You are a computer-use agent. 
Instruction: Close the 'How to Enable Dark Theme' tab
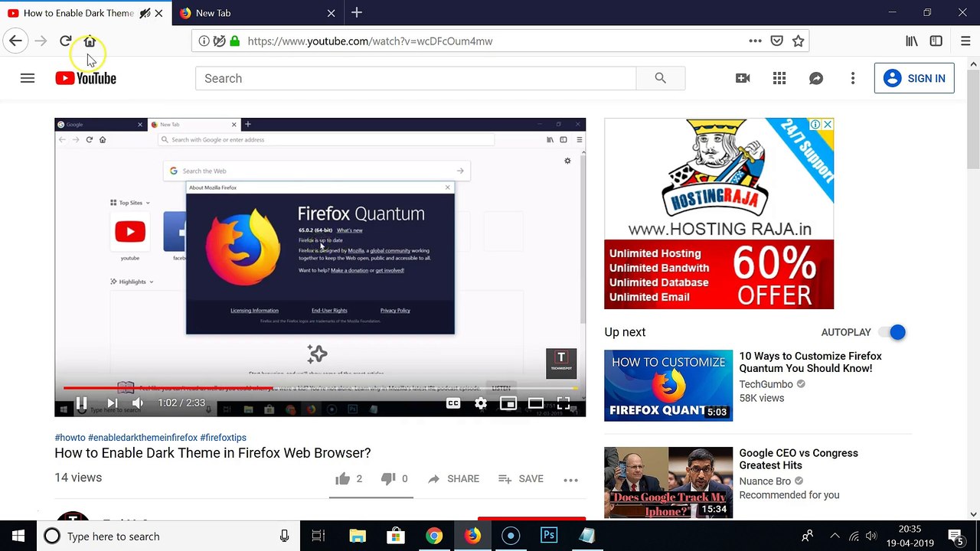point(158,13)
